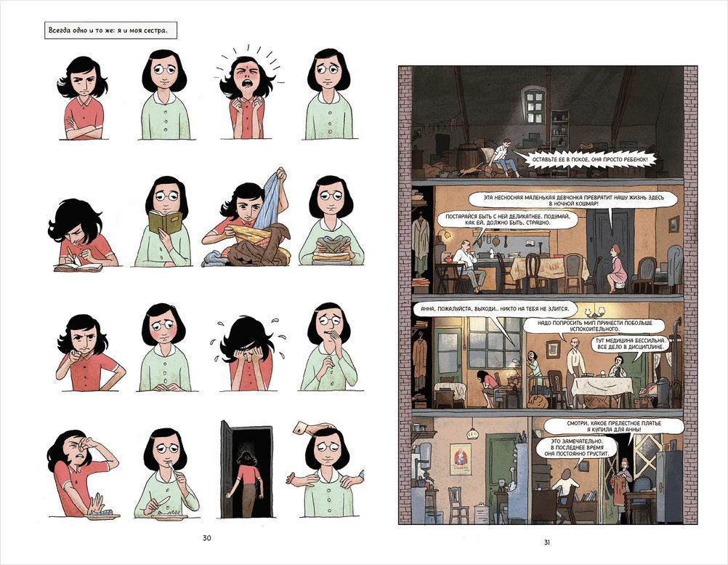Click the lit attic window

click(x=535, y=106)
